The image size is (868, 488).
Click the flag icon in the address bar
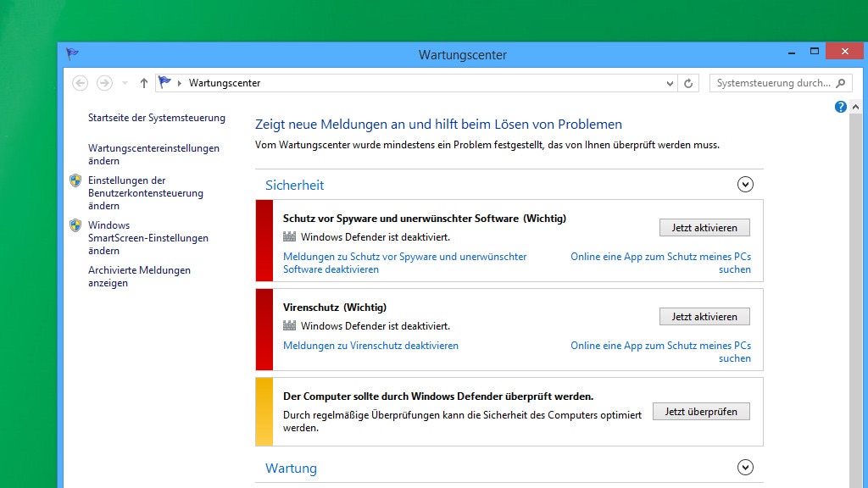[x=164, y=82]
